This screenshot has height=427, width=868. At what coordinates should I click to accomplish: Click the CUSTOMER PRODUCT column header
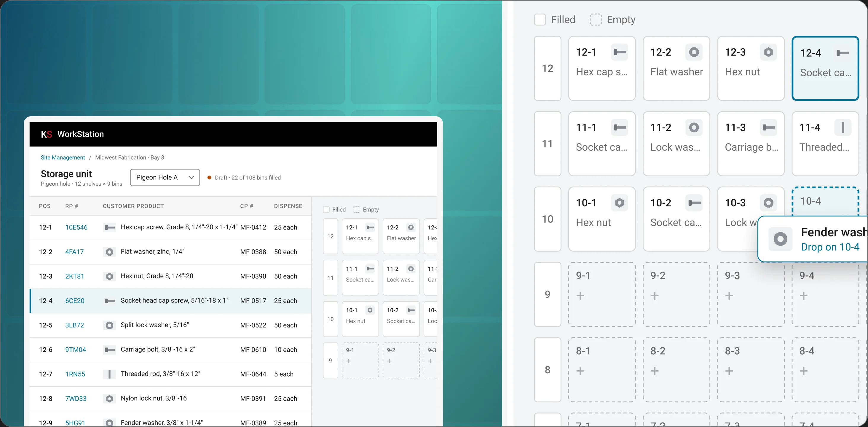(x=133, y=206)
